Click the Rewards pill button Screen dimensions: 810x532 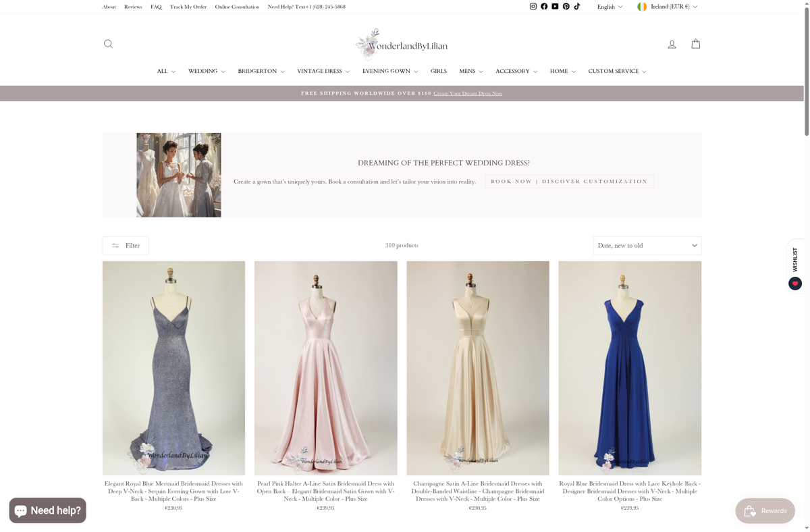tap(765, 510)
